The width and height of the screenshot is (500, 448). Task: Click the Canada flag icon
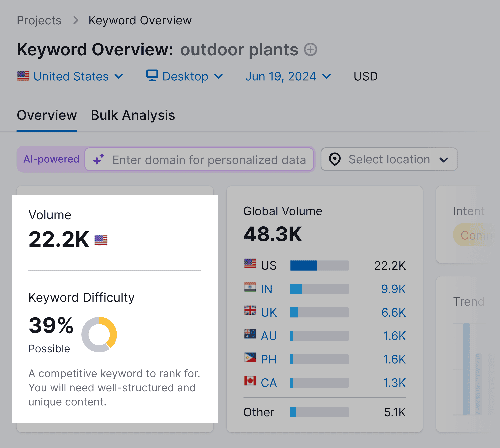250,381
